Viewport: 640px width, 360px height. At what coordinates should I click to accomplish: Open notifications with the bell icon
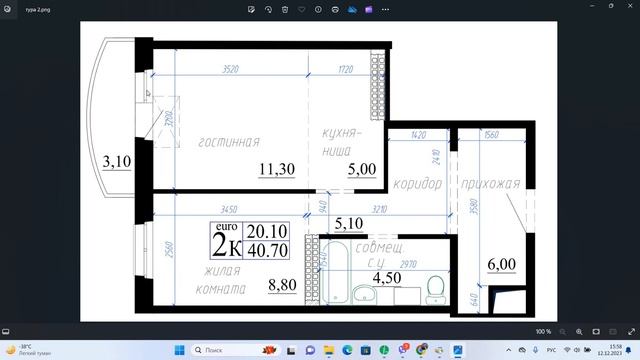[629, 350]
